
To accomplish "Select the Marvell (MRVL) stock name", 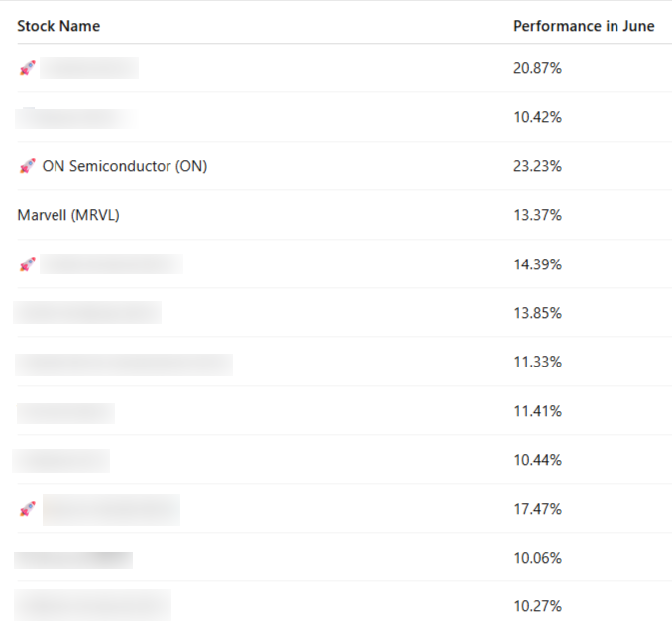I will [x=68, y=215].
